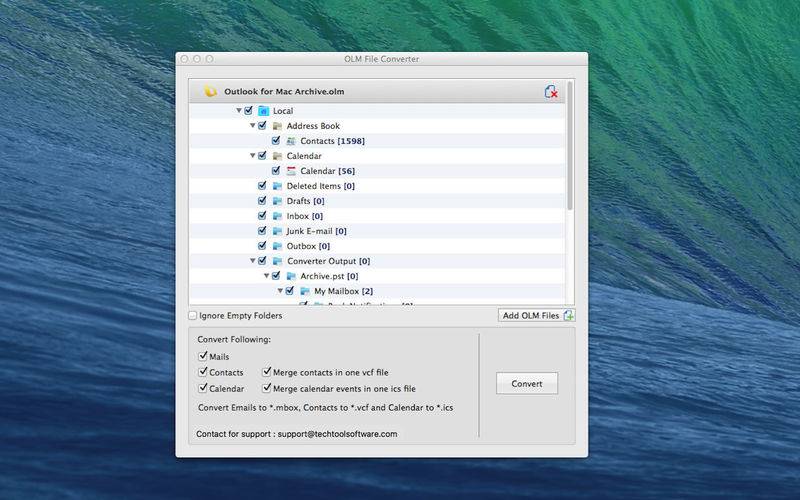Viewport: 800px width, 500px height.
Task: Click the Archive.pst folder icon
Action: coord(291,276)
